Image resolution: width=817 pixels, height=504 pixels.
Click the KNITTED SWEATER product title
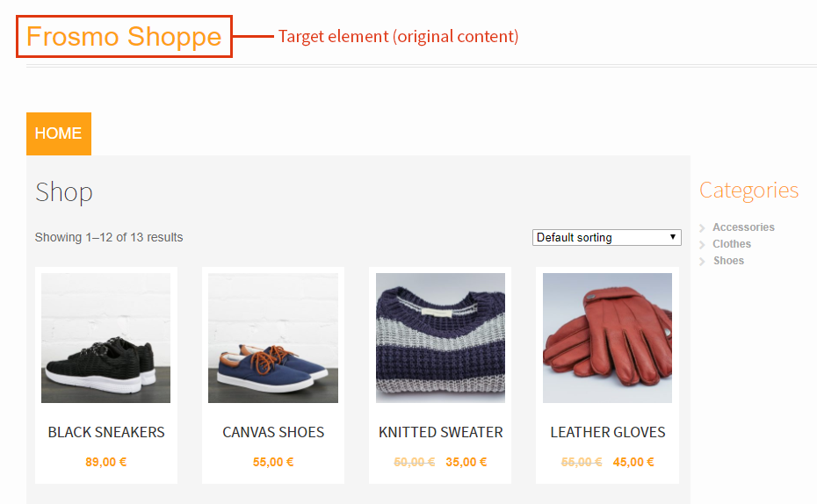pos(440,432)
